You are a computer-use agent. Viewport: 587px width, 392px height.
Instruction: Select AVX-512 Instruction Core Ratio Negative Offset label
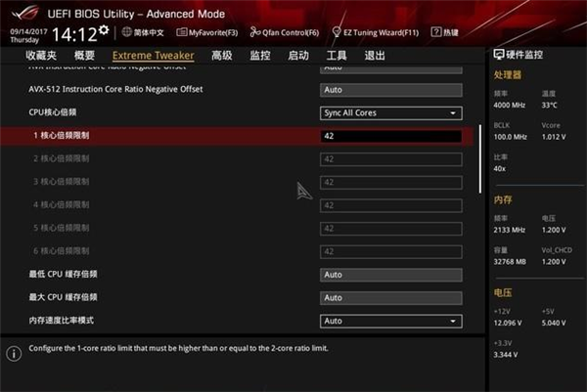[115, 89]
